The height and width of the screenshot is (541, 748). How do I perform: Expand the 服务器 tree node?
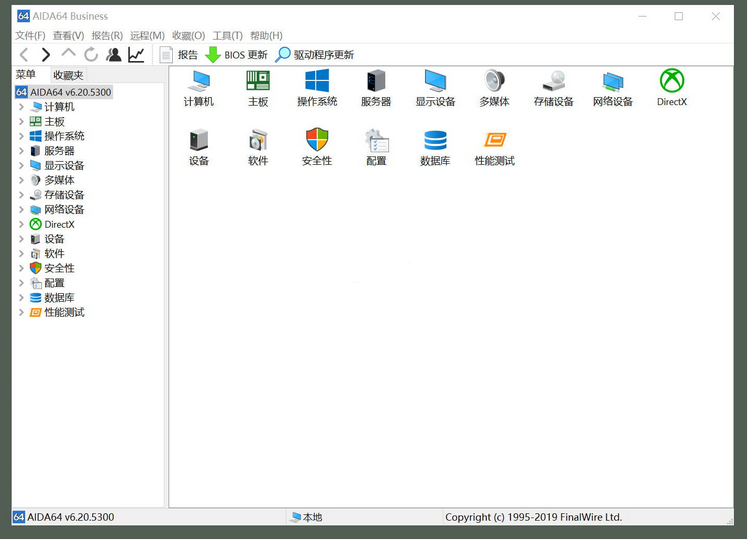21,151
